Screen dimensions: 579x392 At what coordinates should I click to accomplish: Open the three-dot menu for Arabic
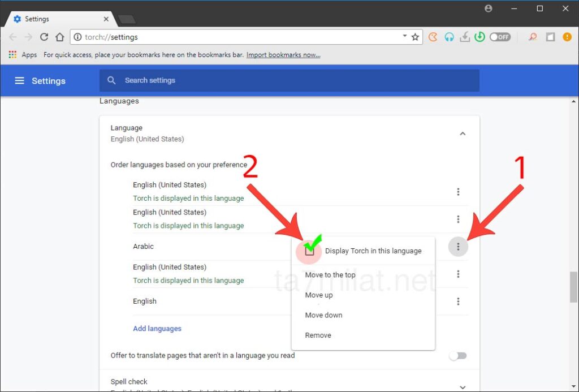(458, 247)
